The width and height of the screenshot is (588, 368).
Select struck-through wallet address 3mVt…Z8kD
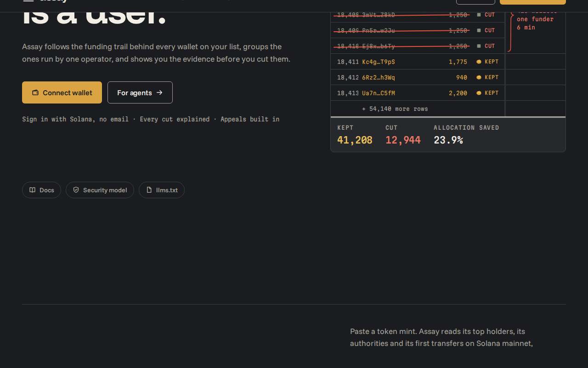[379, 15]
